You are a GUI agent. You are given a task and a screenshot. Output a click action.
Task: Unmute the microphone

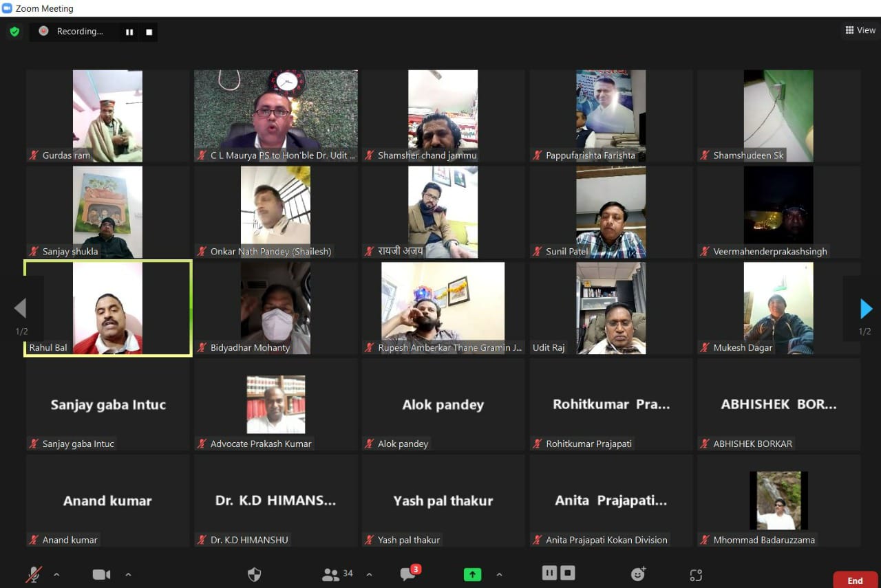34,574
